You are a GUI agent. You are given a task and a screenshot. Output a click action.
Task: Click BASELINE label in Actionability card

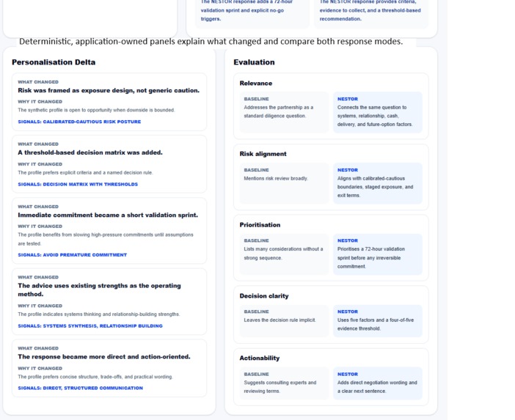(x=256, y=375)
